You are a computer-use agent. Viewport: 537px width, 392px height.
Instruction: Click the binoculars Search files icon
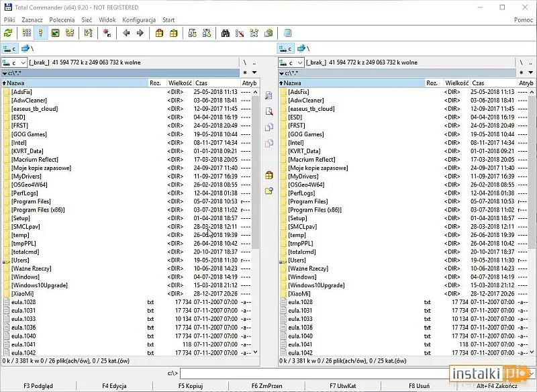click(226, 32)
